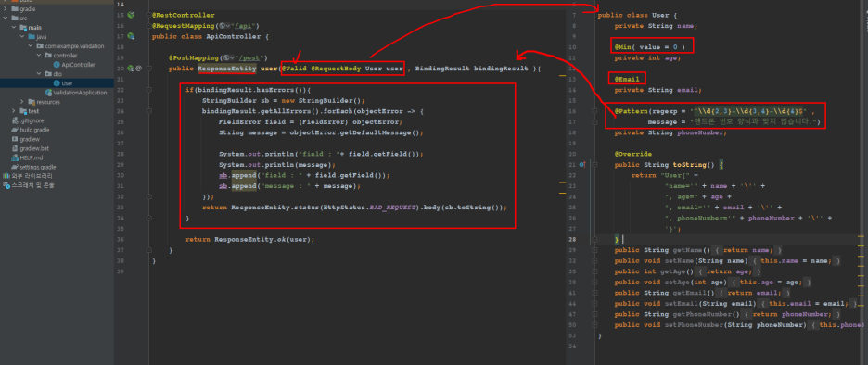Collapse the main folder arrow

point(15,28)
